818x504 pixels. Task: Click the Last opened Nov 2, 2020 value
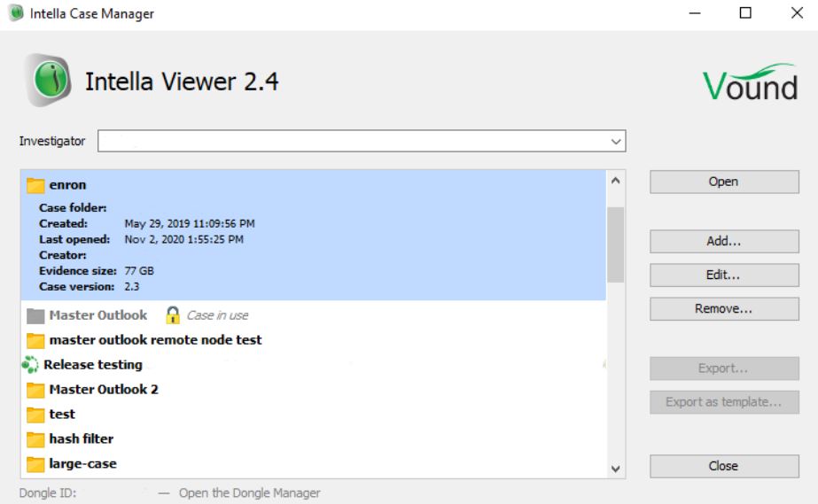coord(183,239)
